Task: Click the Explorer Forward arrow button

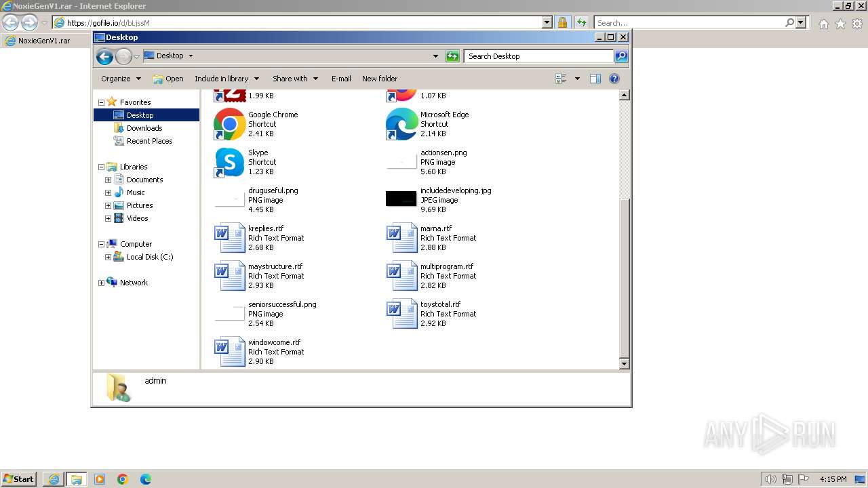Action: click(x=123, y=56)
